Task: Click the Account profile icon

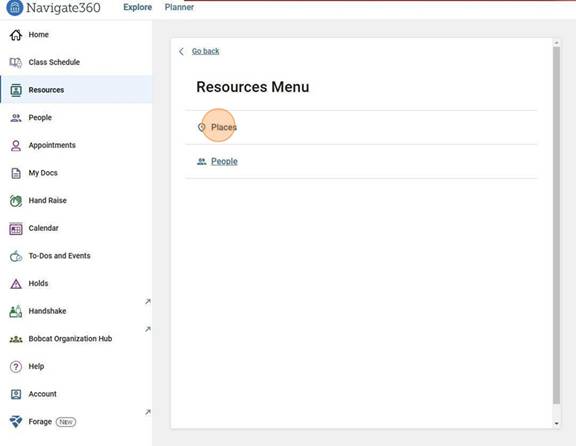Action: tap(16, 394)
